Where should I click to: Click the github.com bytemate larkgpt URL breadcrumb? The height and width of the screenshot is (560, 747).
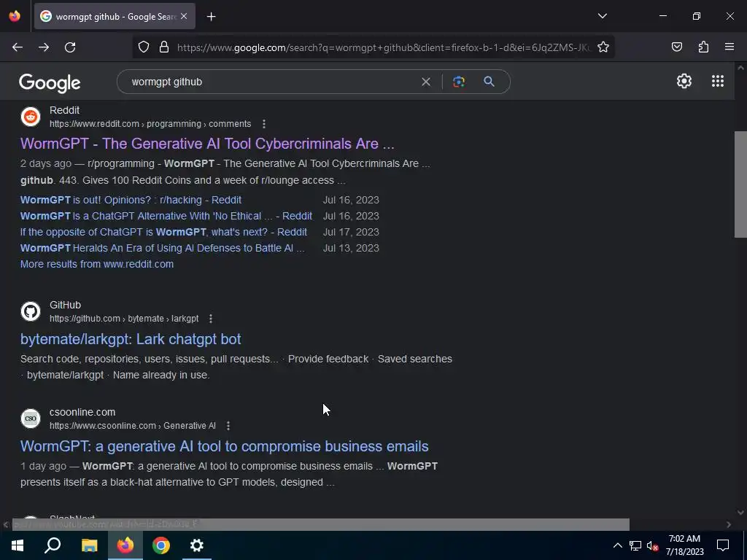coord(124,319)
